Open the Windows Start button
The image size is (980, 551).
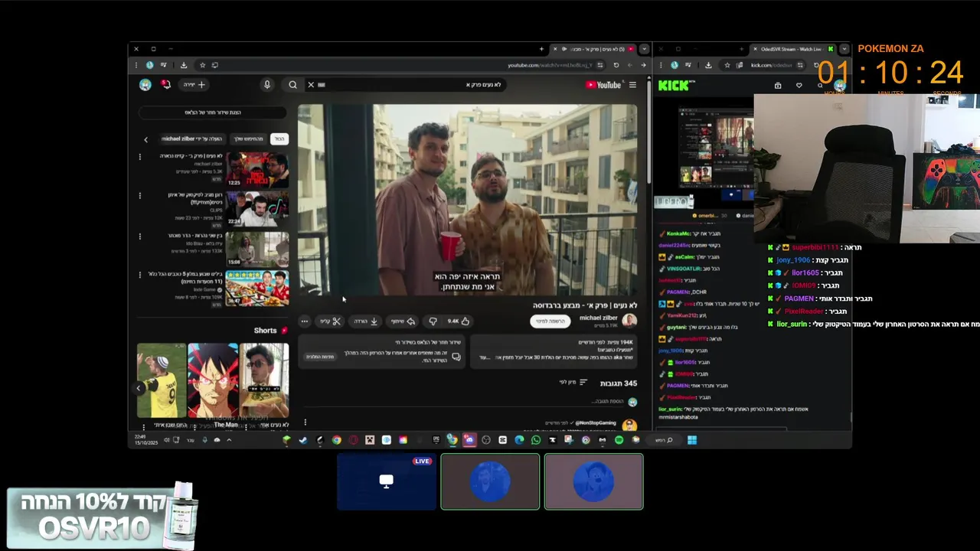692,440
